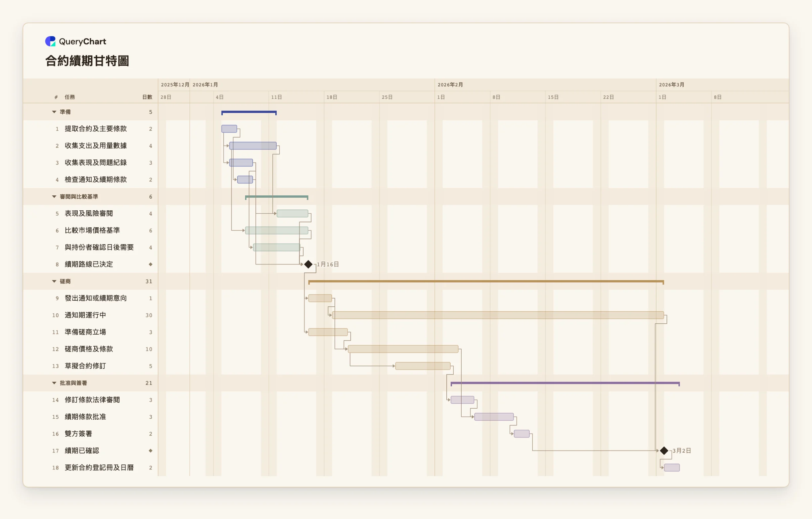Image resolution: width=812 pixels, height=519 pixels.
Task: Collapse the 審閱與比較基準 group
Action: (54, 196)
